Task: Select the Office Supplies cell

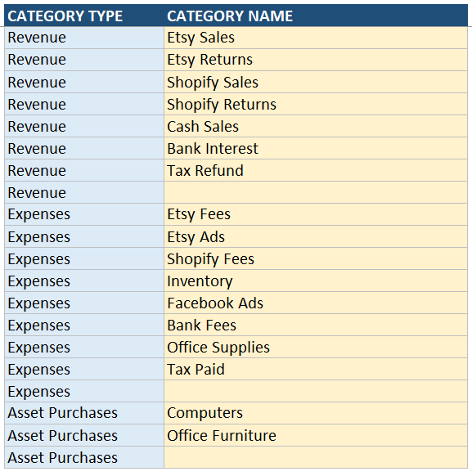Action: (316, 347)
